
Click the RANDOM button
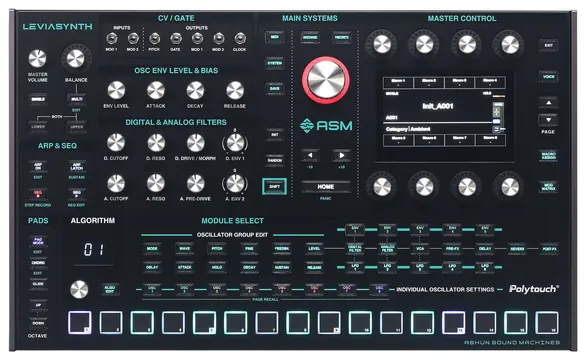(274, 160)
